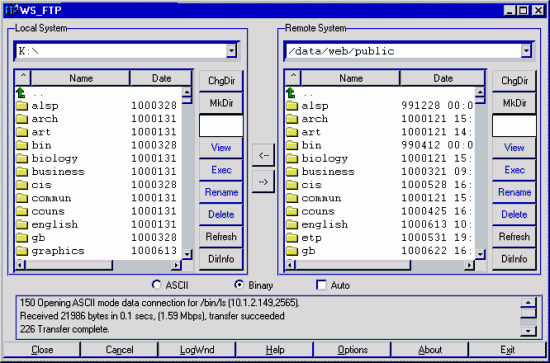
Task: Click the local ChgDir button
Action: pos(221,81)
